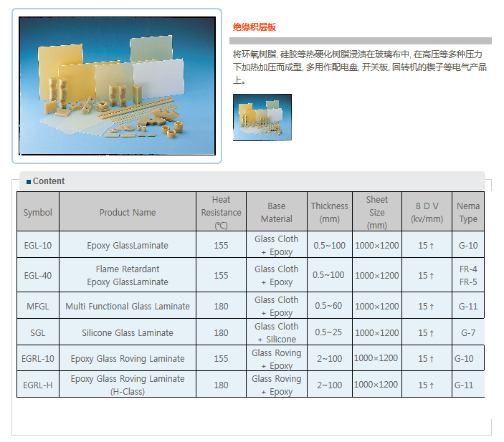The image size is (504, 442).
Task: Click the Base Material column header
Action: pyautogui.click(x=277, y=212)
